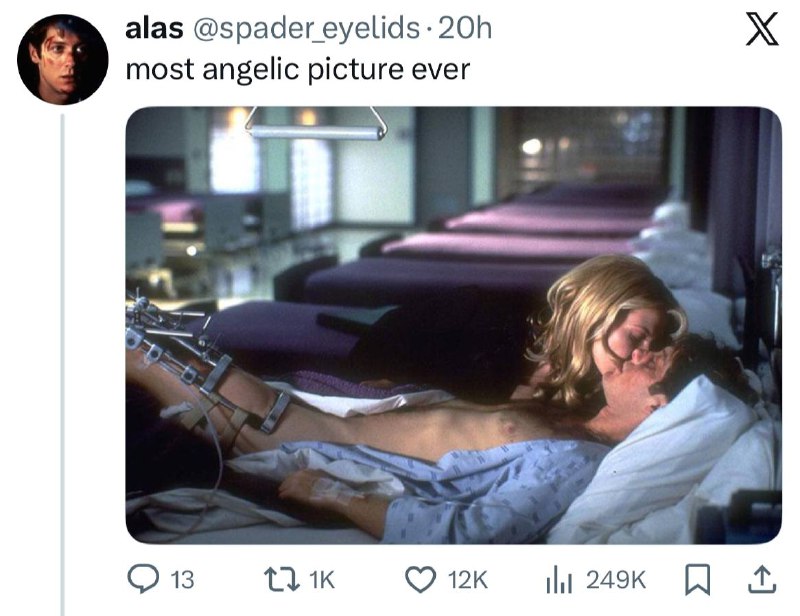The height and width of the screenshot is (616, 800).
Task: Bookmark this tweet with the bookmark icon
Action: point(697,580)
